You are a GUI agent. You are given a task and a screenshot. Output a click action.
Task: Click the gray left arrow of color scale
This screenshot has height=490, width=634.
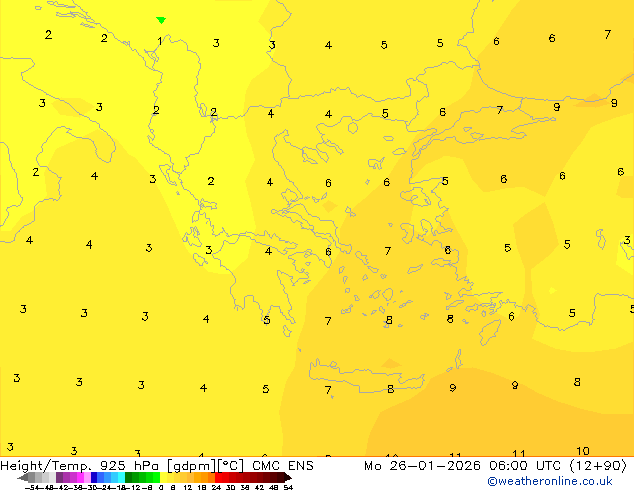tap(23, 478)
